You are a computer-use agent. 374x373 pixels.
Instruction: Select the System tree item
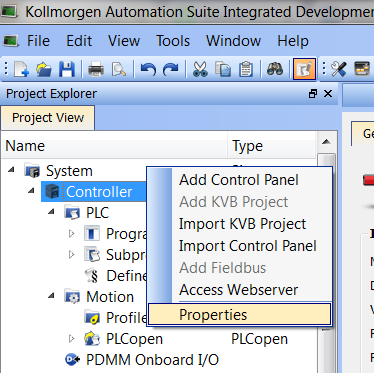click(69, 171)
